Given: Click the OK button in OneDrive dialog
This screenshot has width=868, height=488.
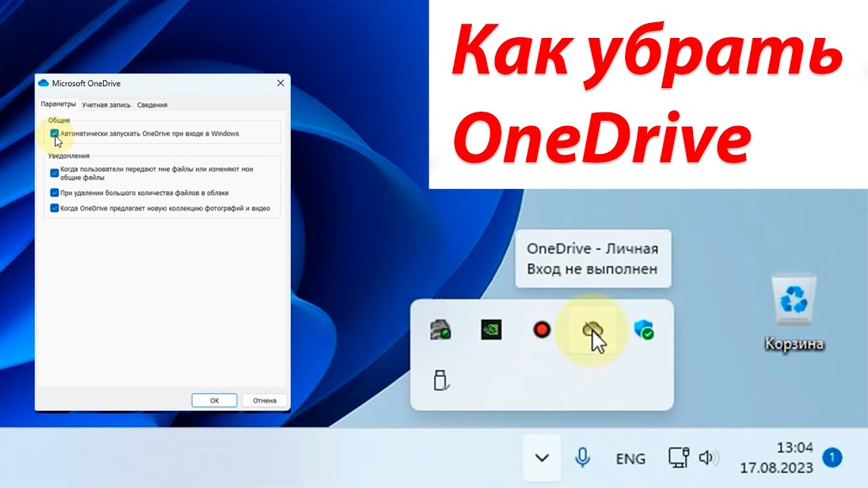Looking at the screenshot, I should (214, 401).
